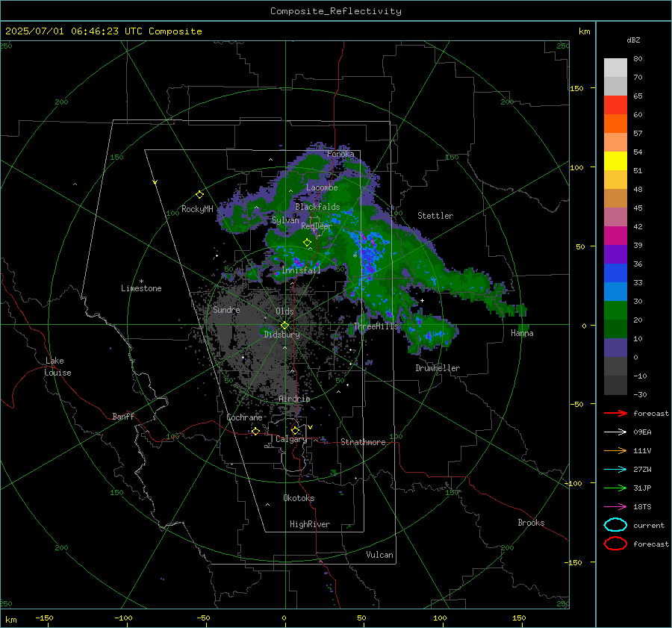Click the Composite_Reflectivity title

336,11
